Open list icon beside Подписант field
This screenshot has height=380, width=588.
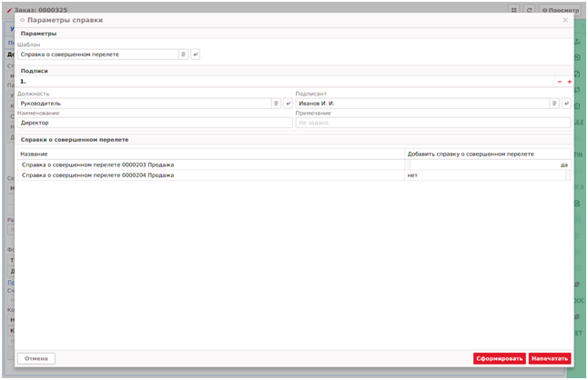[x=553, y=104]
